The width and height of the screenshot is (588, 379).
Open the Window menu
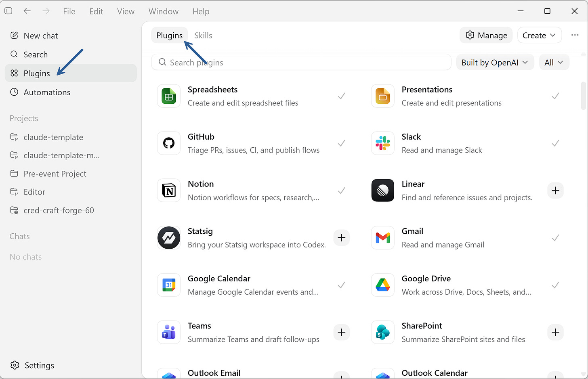[x=164, y=11]
